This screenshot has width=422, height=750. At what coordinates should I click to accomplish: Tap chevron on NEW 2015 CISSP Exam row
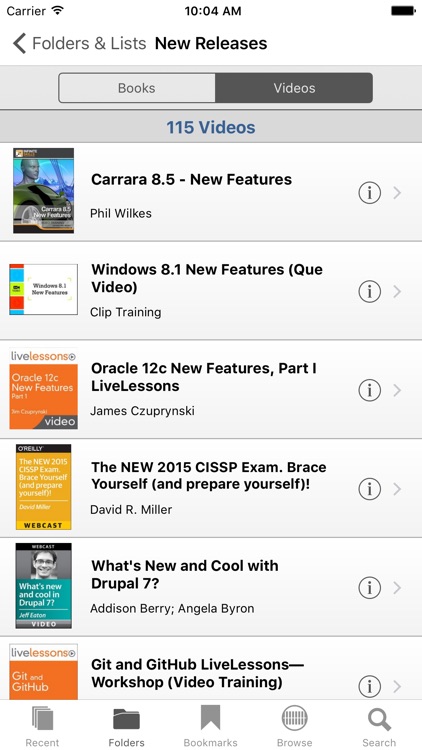tap(397, 489)
